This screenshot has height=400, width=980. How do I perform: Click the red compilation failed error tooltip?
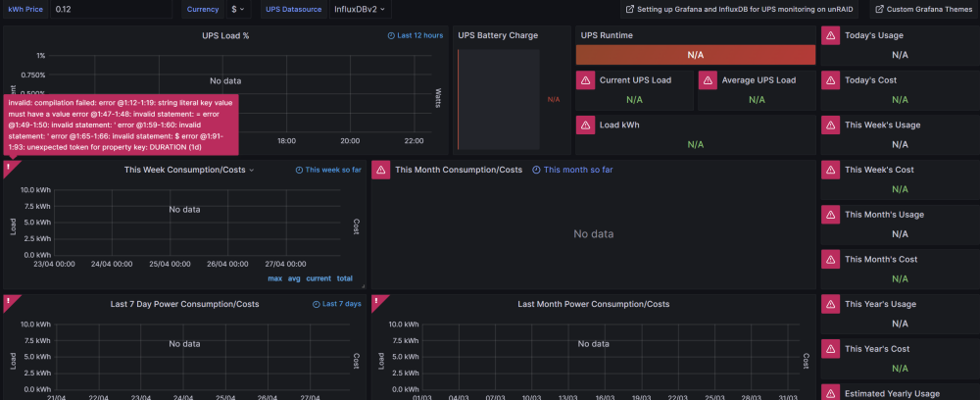122,125
